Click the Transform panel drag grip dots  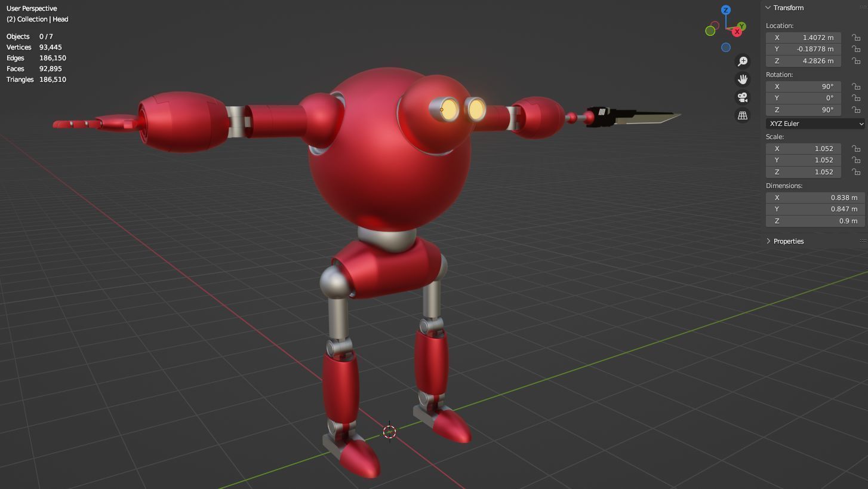[x=863, y=8]
